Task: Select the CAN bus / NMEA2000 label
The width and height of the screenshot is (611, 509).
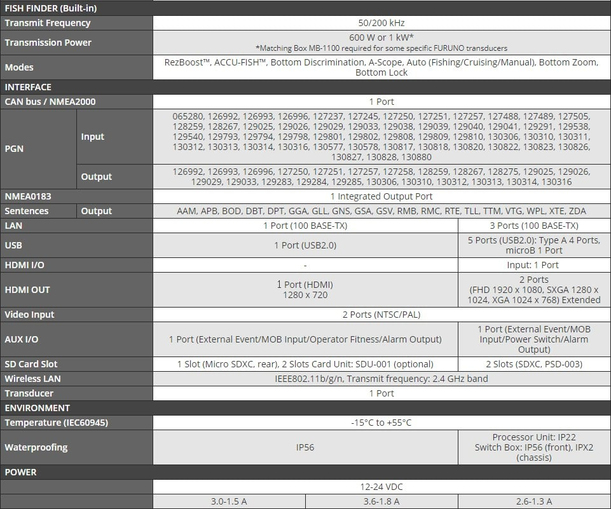Action: point(59,102)
